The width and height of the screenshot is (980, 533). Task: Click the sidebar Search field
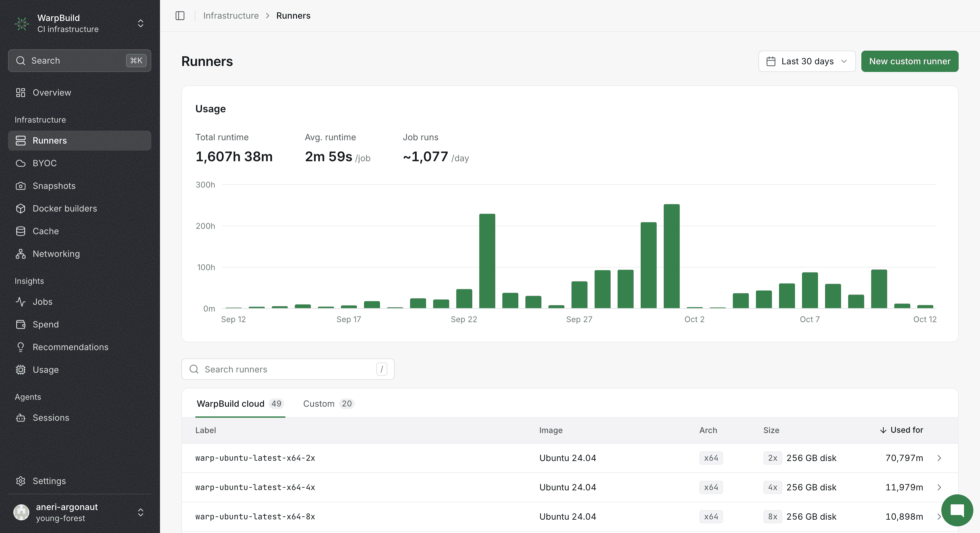(80, 60)
